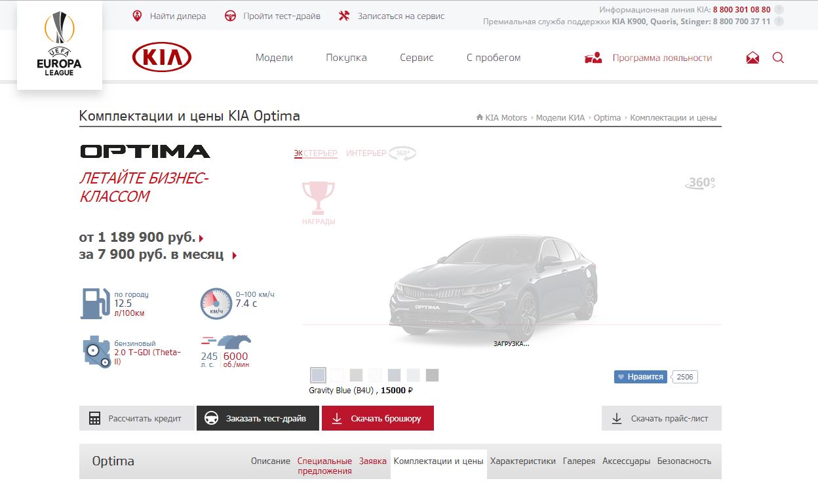
Task: Click the dealer location pin icon
Action: click(137, 16)
